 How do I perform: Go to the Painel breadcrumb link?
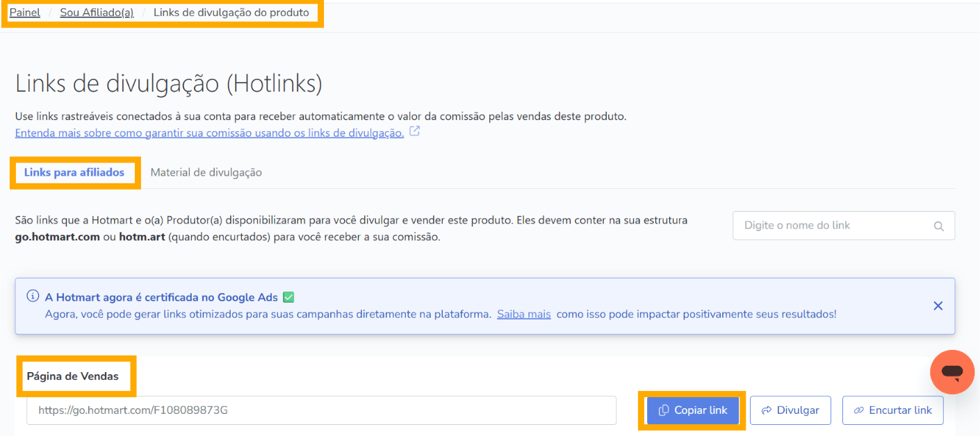pyautogui.click(x=24, y=12)
